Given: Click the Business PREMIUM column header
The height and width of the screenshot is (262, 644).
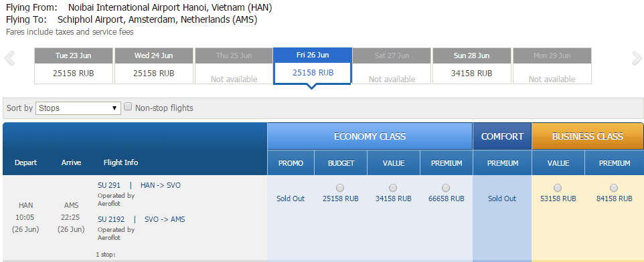Looking at the screenshot, I should click(615, 163).
